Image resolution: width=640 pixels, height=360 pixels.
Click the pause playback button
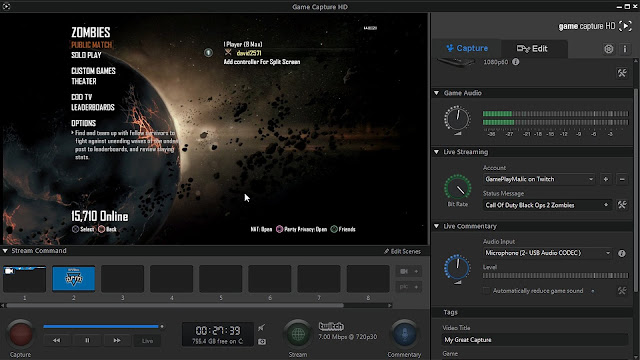87,340
